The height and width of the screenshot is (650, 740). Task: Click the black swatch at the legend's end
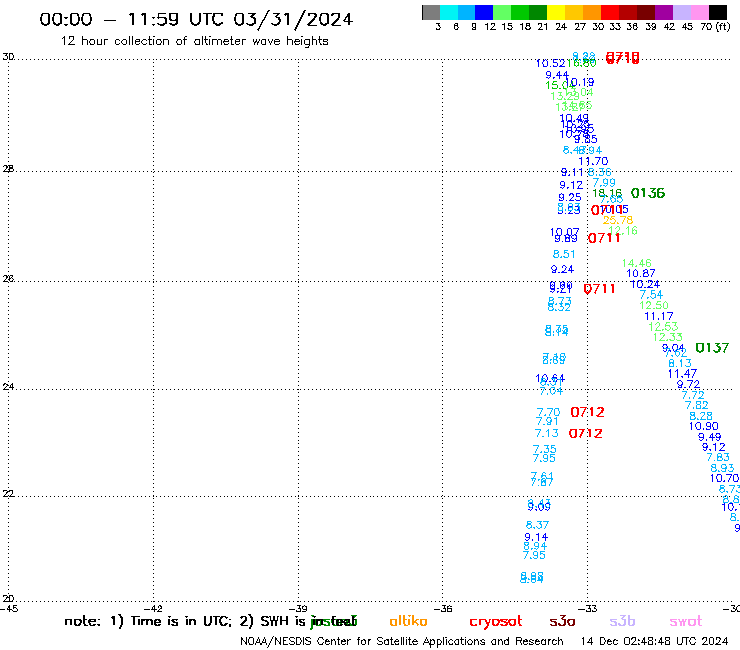click(x=717, y=12)
